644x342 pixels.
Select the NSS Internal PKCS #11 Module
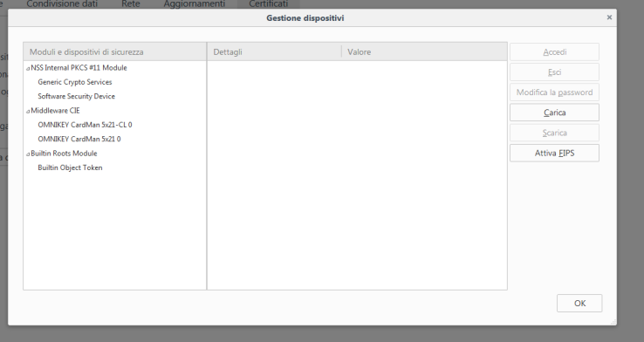(x=79, y=68)
